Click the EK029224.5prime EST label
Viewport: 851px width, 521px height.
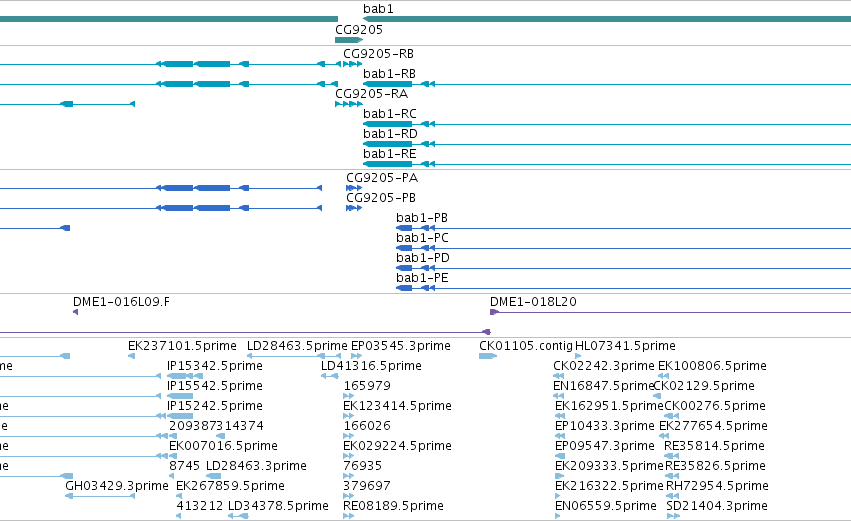397,447
